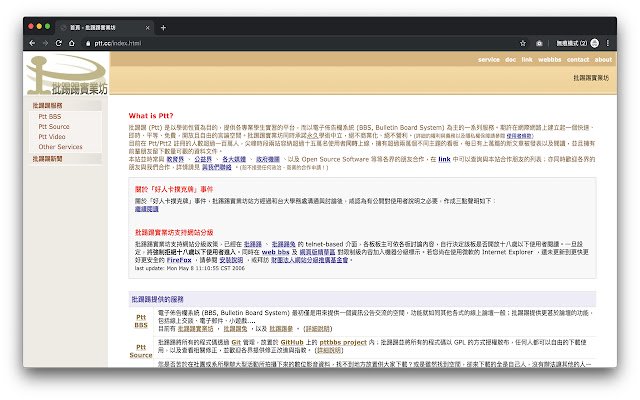
Task: Follow the web bbs link
Action: point(276,252)
